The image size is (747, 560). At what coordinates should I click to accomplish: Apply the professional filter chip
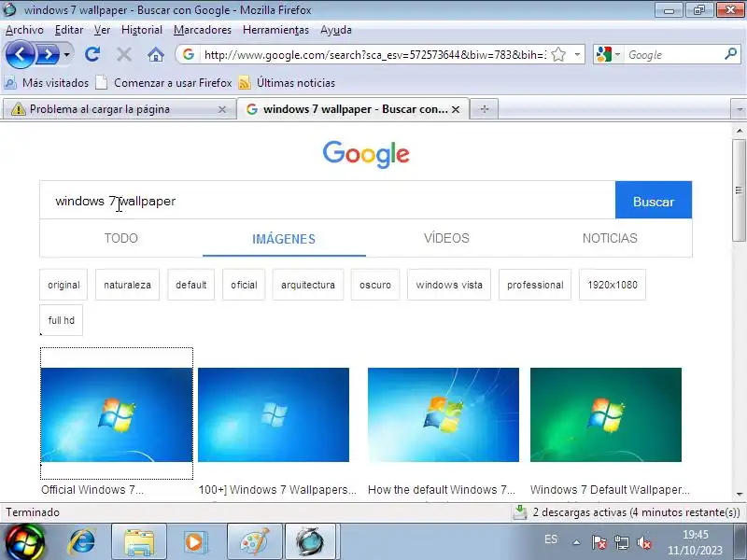(x=535, y=285)
